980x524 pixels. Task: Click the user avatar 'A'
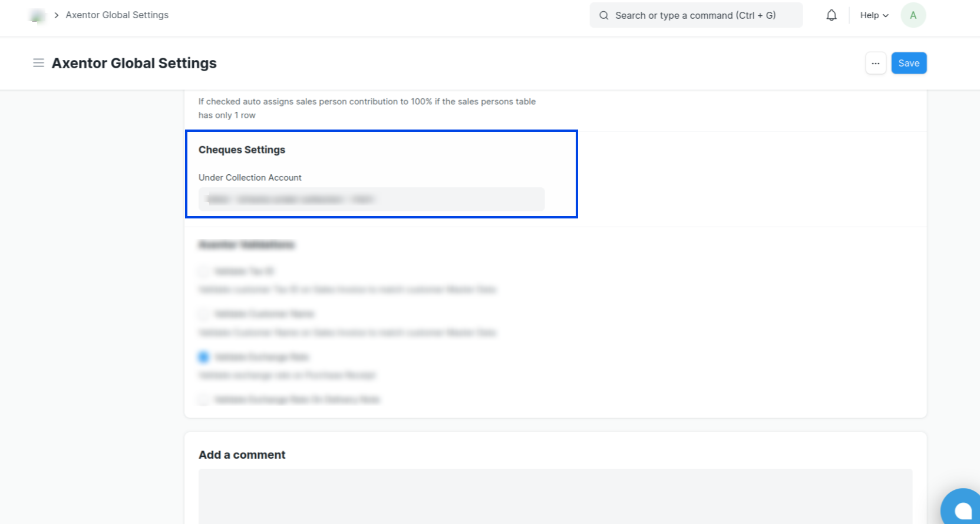[912, 15]
